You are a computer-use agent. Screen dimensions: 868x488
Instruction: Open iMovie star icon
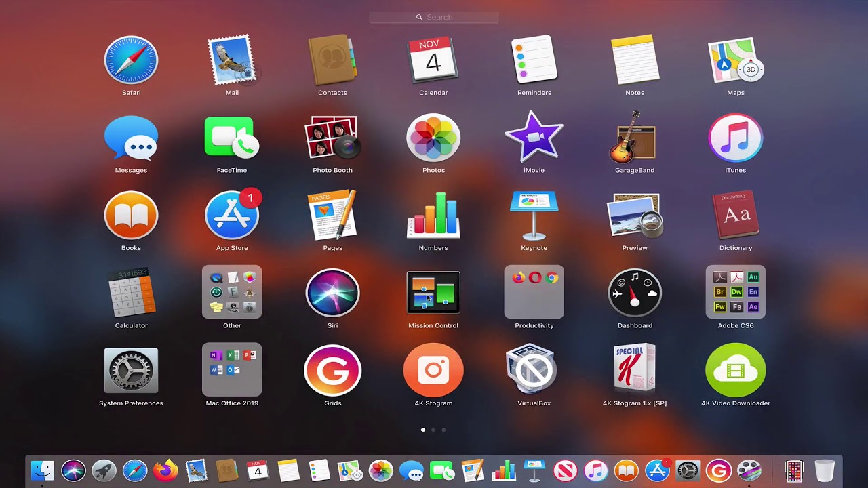tap(534, 138)
